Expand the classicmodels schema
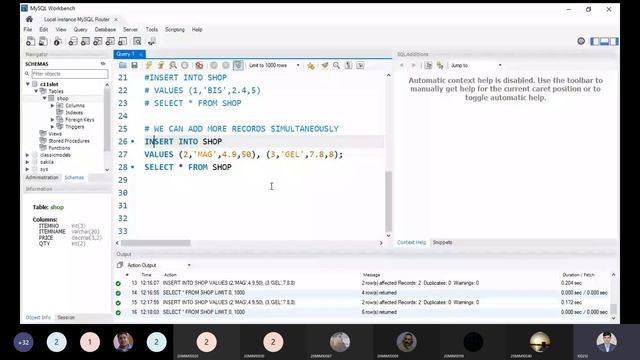This screenshot has height=360, width=640. (x=27, y=155)
